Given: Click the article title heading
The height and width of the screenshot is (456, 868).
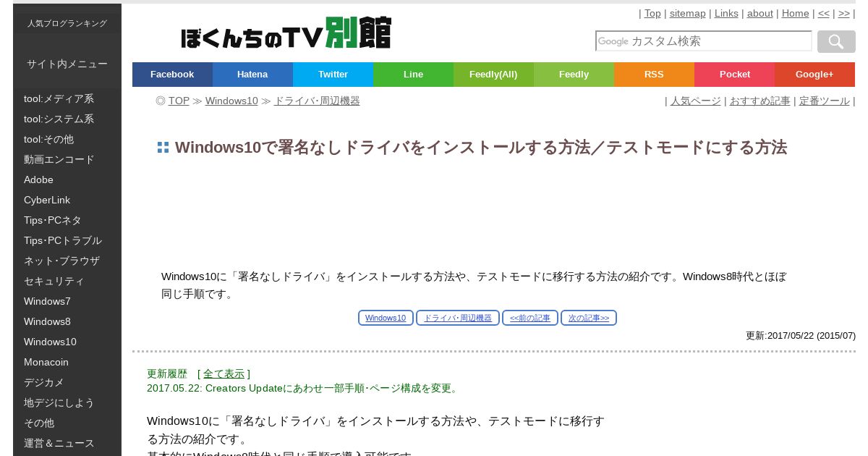Looking at the screenshot, I should (x=481, y=148).
